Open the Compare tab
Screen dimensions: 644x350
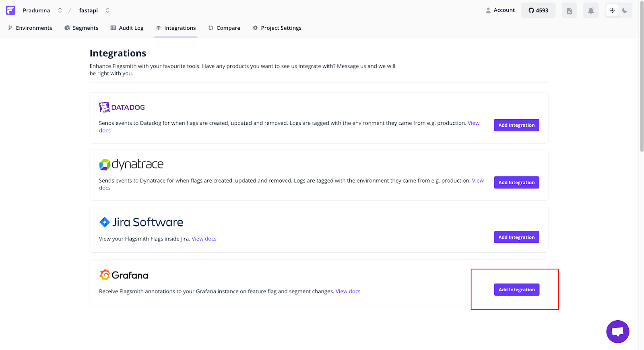click(x=224, y=28)
